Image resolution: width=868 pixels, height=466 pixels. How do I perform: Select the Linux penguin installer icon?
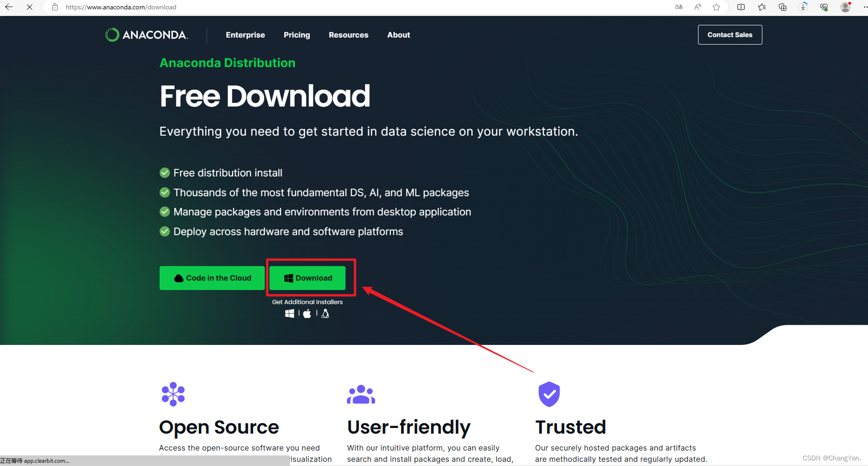pyautogui.click(x=325, y=313)
